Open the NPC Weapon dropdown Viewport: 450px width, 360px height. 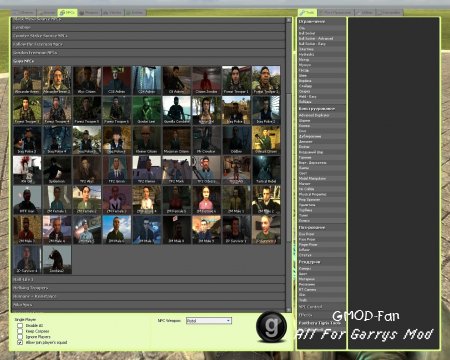[209, 321]
